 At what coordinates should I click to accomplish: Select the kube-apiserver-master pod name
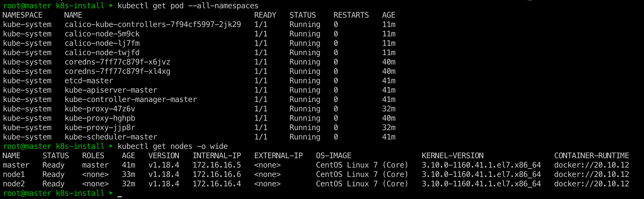(111, 90)
